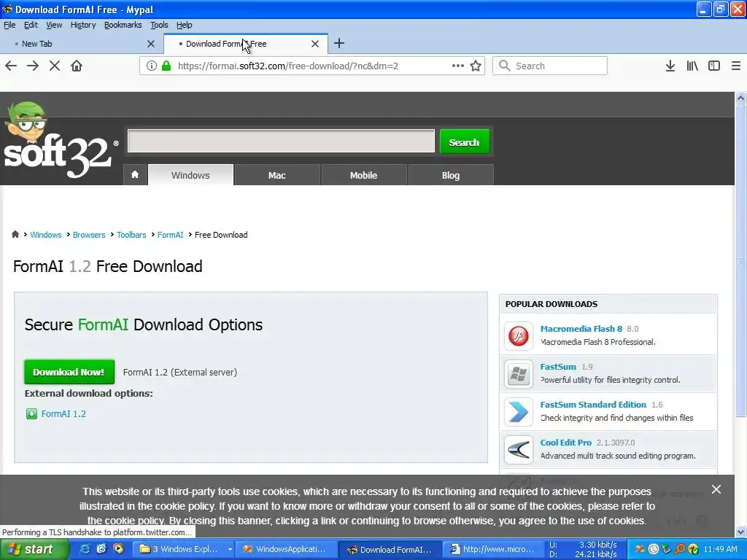747x560 pixels.
Task: Open the FastSum Standard Edition icon
Action: click(519, 411)
